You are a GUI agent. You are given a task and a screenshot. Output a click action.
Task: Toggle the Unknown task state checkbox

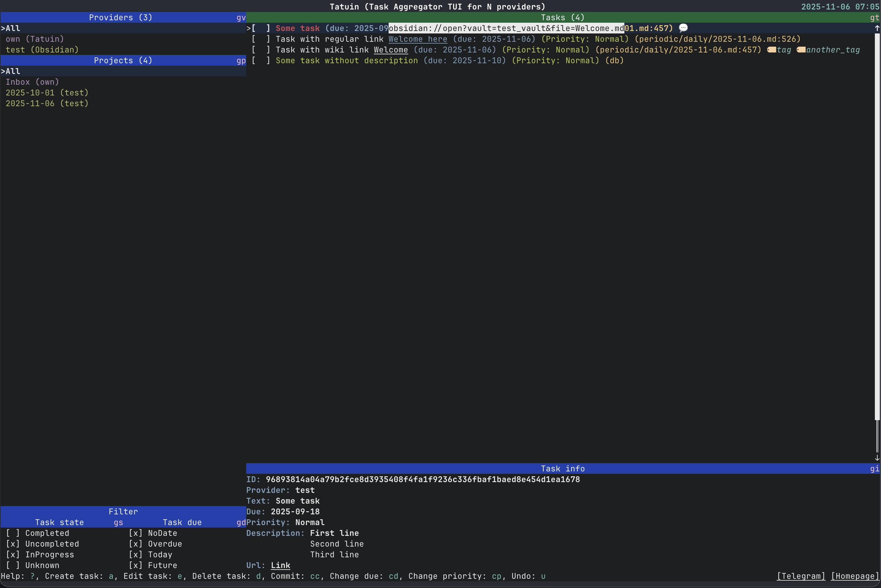[13, 565]
